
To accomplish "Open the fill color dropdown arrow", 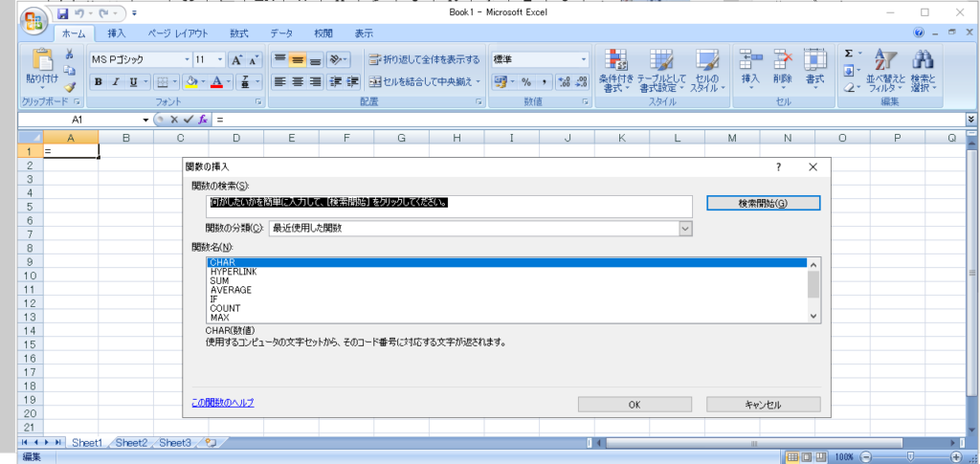I will pos(204,82).
